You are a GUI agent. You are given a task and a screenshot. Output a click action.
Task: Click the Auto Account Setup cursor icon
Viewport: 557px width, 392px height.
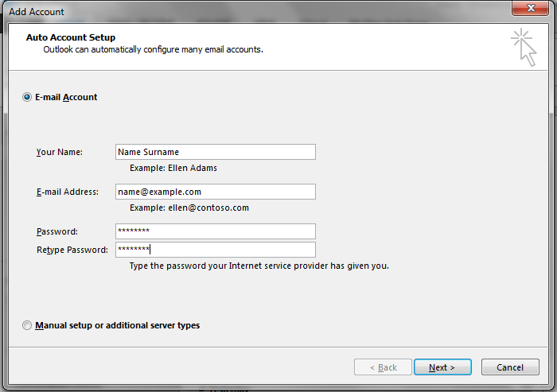click(x=523, y=46)
